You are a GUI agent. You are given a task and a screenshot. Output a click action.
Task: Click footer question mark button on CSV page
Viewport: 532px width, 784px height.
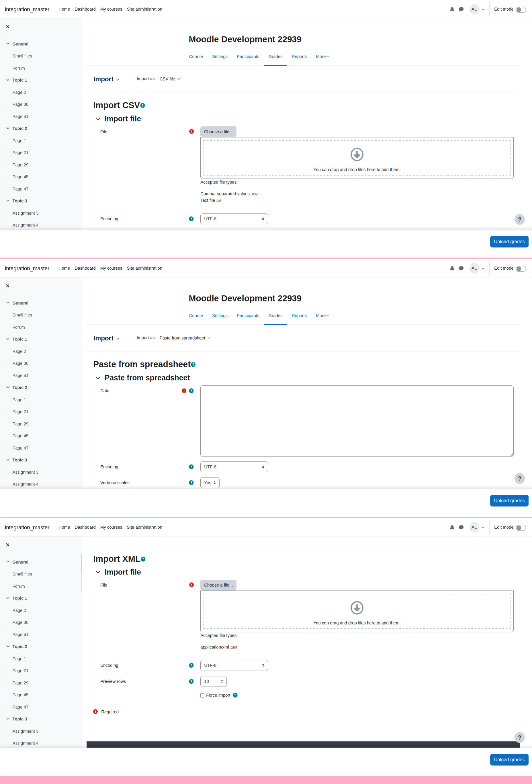click(x=519, y=219)
